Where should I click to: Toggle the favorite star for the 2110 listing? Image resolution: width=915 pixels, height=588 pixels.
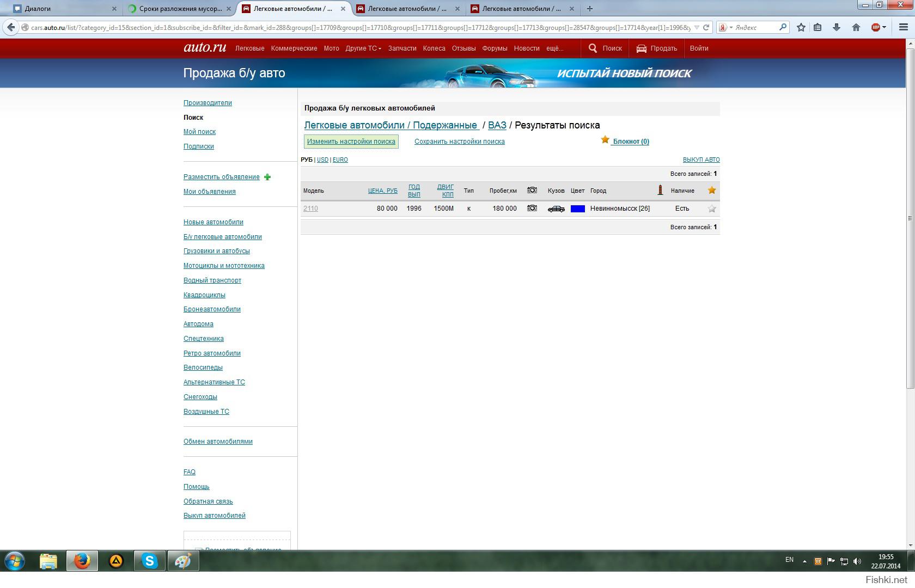[712, 209]
